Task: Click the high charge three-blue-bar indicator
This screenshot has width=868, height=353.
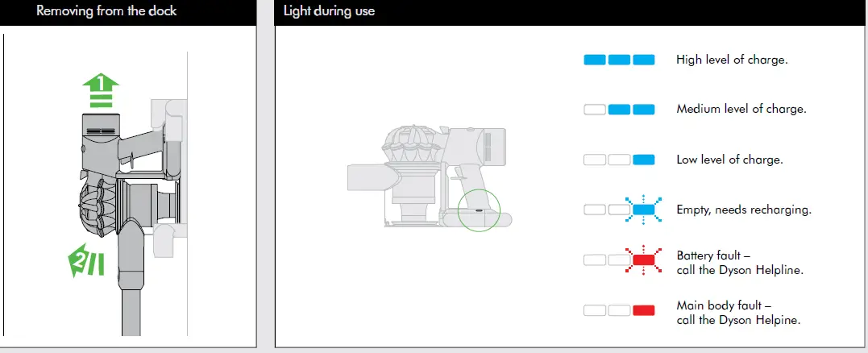Action: tap(619, 60)
